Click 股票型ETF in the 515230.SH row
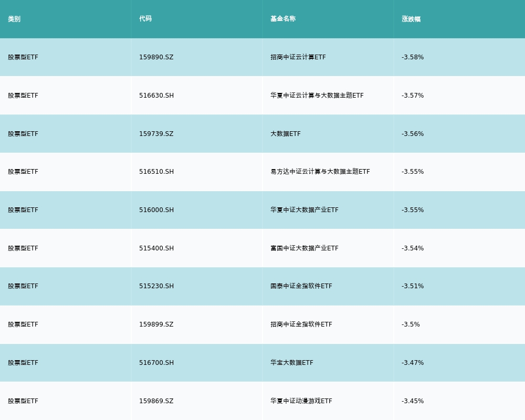The height and width of the screenshot is (420, 525). click(23, 286)
